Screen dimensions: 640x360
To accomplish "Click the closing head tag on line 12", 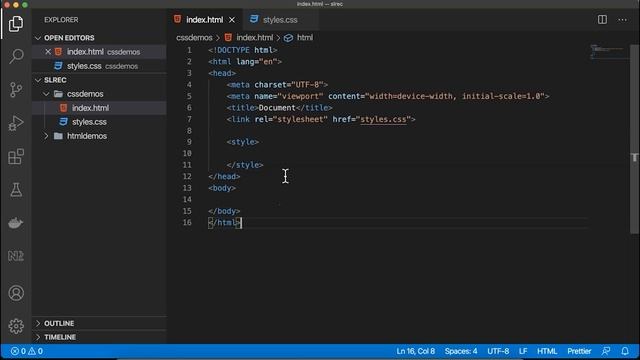I will pyautogui.click(x=224, y=176).
